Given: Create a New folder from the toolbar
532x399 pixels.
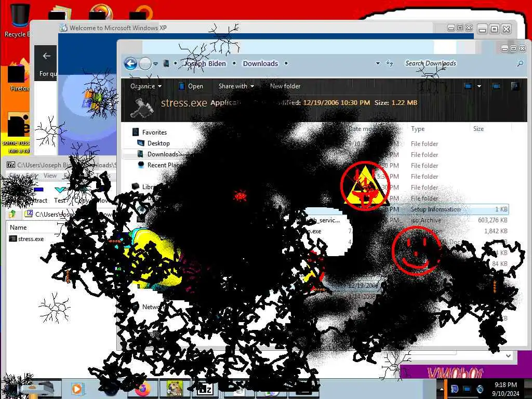Looking at the screenshot, I should (285, 86).
